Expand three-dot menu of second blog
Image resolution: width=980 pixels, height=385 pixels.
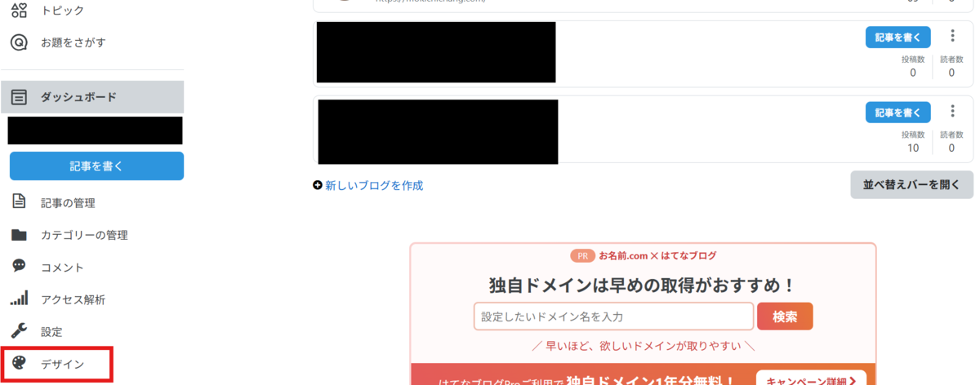952,112
